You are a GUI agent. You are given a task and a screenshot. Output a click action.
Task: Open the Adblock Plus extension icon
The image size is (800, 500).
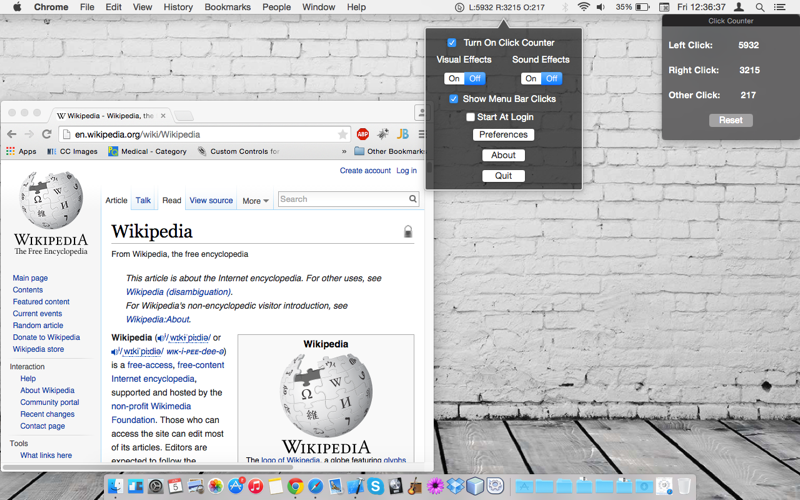(363, 134)
